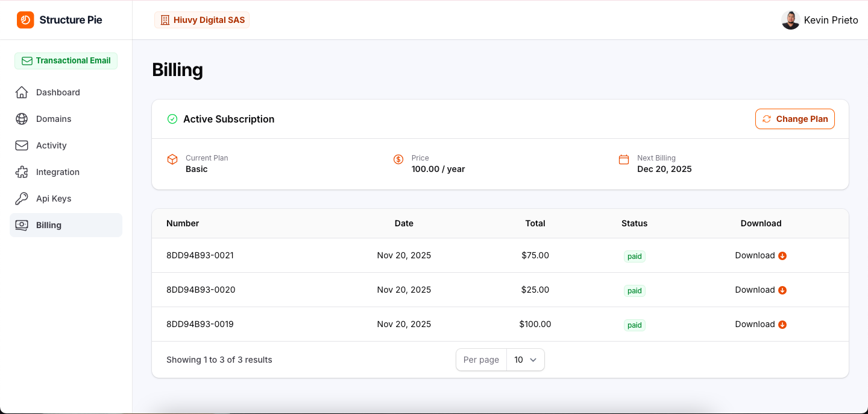Click the Api Keys key icon

pos(22,199)
